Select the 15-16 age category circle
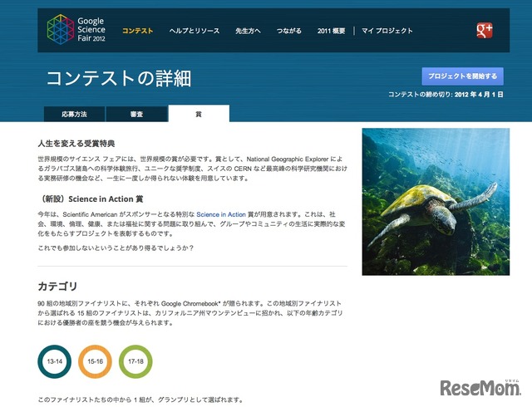 pyautogui.click(x=95, y=361)
